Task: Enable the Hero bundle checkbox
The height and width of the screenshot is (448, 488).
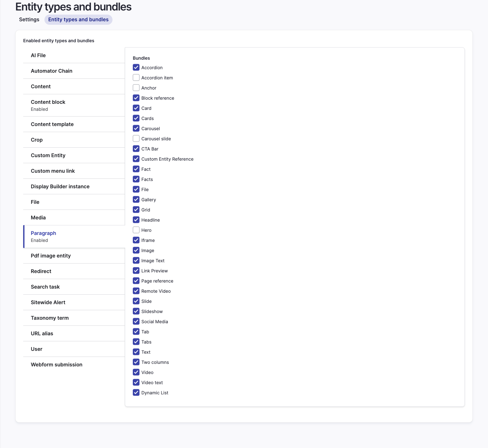Action: pos(136,230)
